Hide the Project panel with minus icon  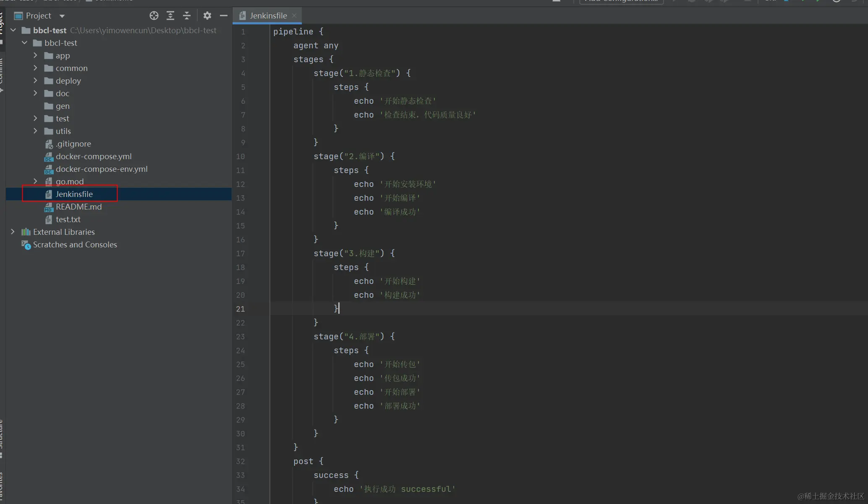(223, 16)
